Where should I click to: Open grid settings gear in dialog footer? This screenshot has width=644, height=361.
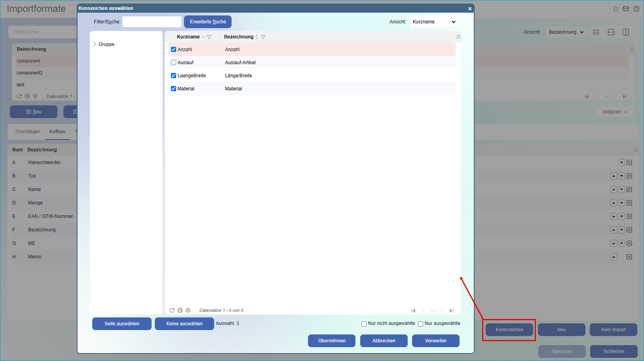coord(188,310)
